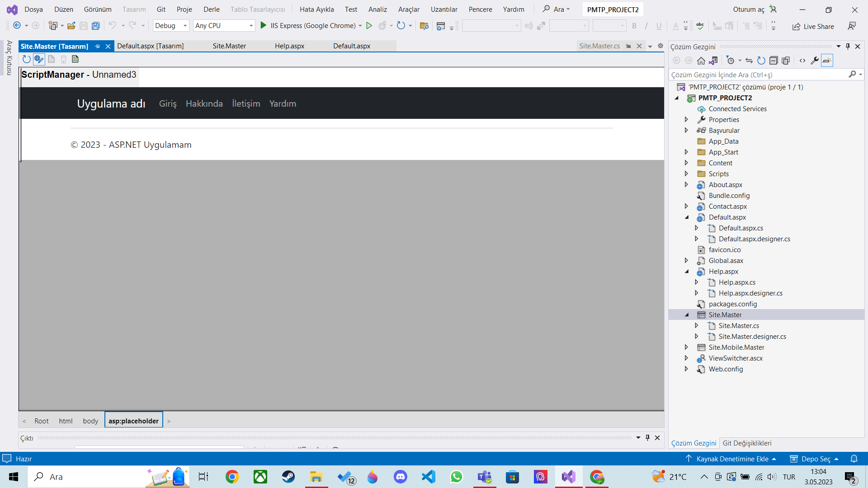Open Google Chrome from the taskbar
The image size is (868, 488).
[232, 477]
